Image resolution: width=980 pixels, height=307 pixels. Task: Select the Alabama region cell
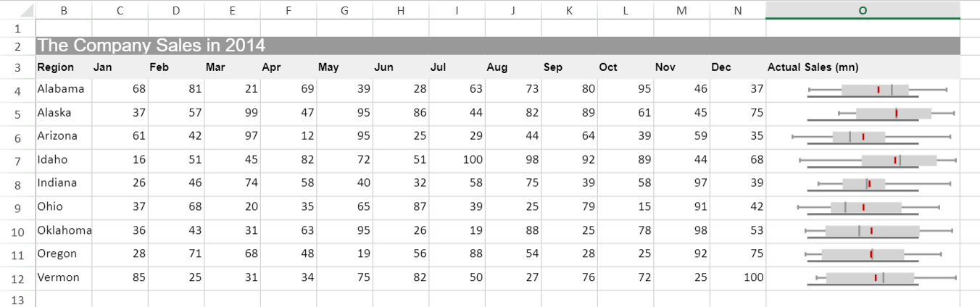click(x=61, y=89)
